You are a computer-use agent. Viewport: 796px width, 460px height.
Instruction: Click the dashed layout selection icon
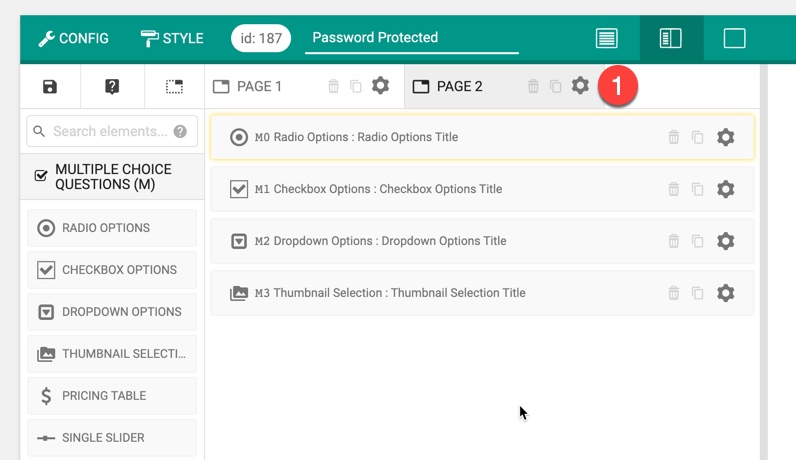tap(174, 86)
